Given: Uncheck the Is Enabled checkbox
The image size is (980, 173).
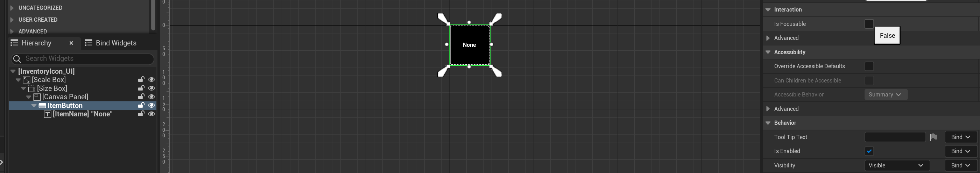Looking at the screenshot, I should 869,151.
